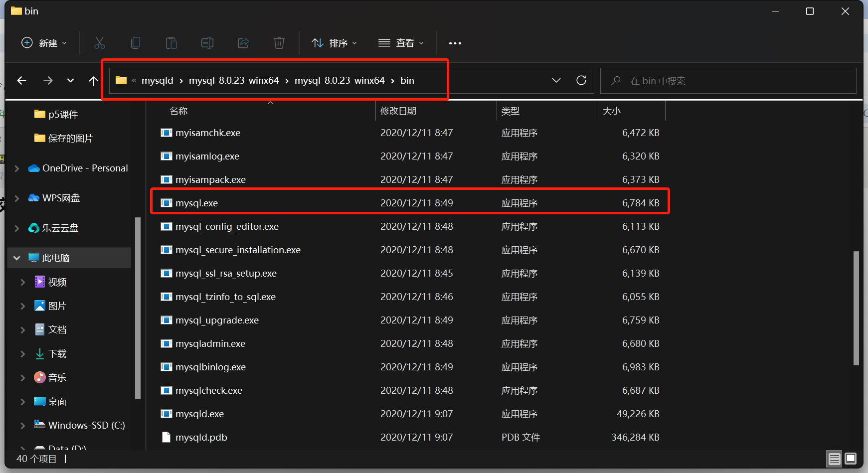Open the See more (...) menu
This screenshot has height=473, width=868.
point(455,43)
